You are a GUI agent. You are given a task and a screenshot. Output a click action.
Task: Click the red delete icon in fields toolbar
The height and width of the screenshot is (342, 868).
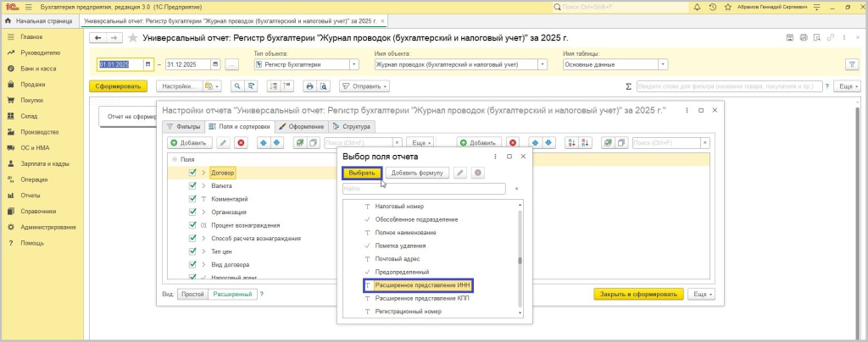[241, 143]
